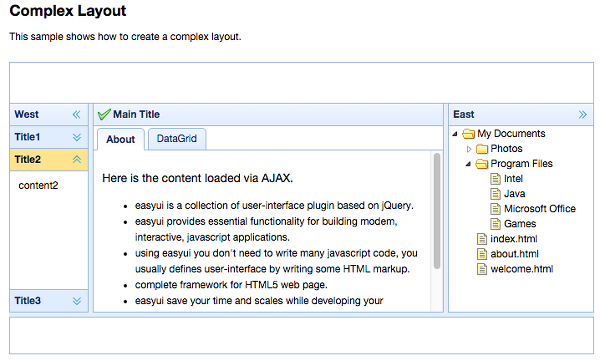Click the Program Files folder icon
Screen dimensions: 600x361
(482, 164)
